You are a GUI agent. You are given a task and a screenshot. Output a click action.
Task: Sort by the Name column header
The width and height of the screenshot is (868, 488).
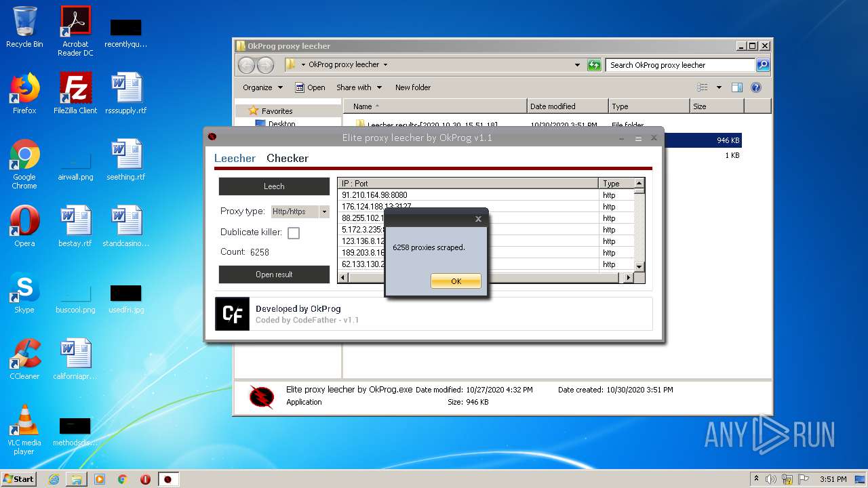coord(435,106)
